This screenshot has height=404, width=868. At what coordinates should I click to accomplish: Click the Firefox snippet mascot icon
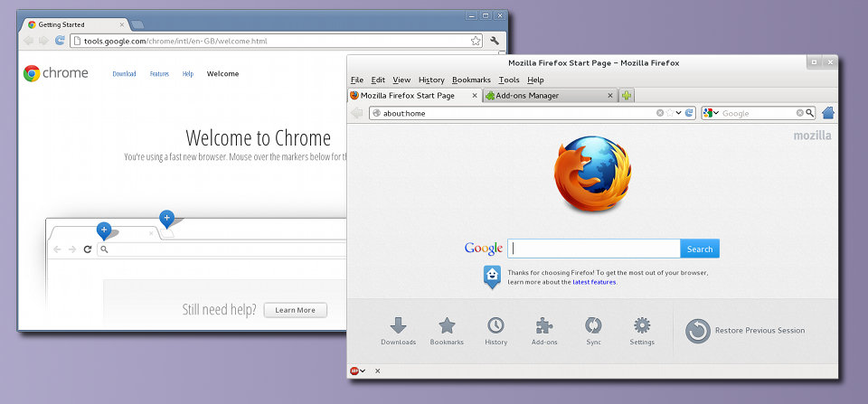(492, 277)
